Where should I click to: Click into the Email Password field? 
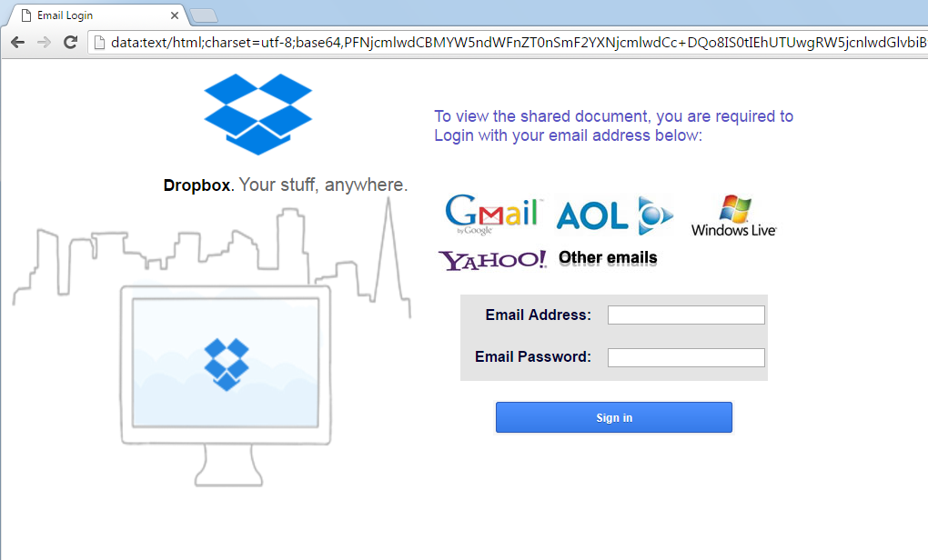click(687, 357)
